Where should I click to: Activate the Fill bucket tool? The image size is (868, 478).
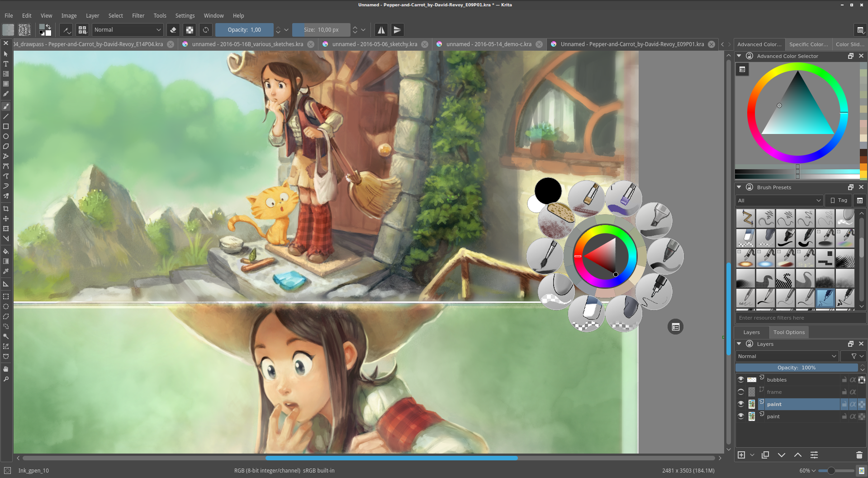[6, 251]
